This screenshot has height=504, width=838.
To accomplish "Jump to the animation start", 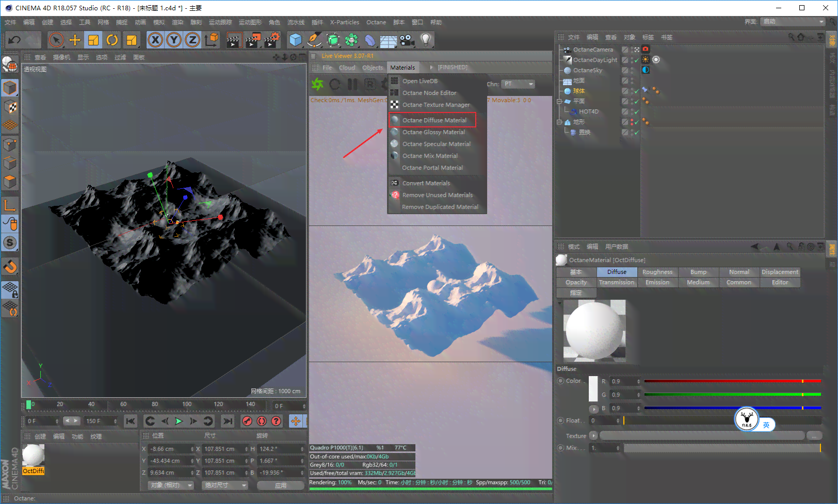I will (131, 421).
